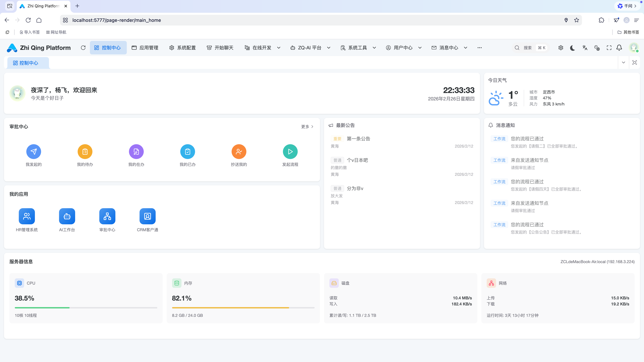The image size is (644, 362).
Task: Enable fullscreen mode in the header
Action: [x=609, y=48]
